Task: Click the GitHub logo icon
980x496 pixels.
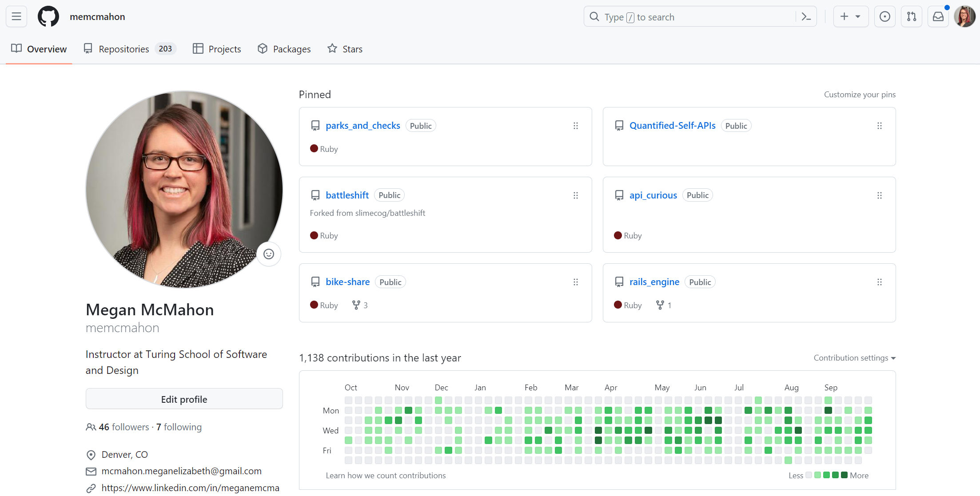Action: pyautogui.click(x=48, y=17)
